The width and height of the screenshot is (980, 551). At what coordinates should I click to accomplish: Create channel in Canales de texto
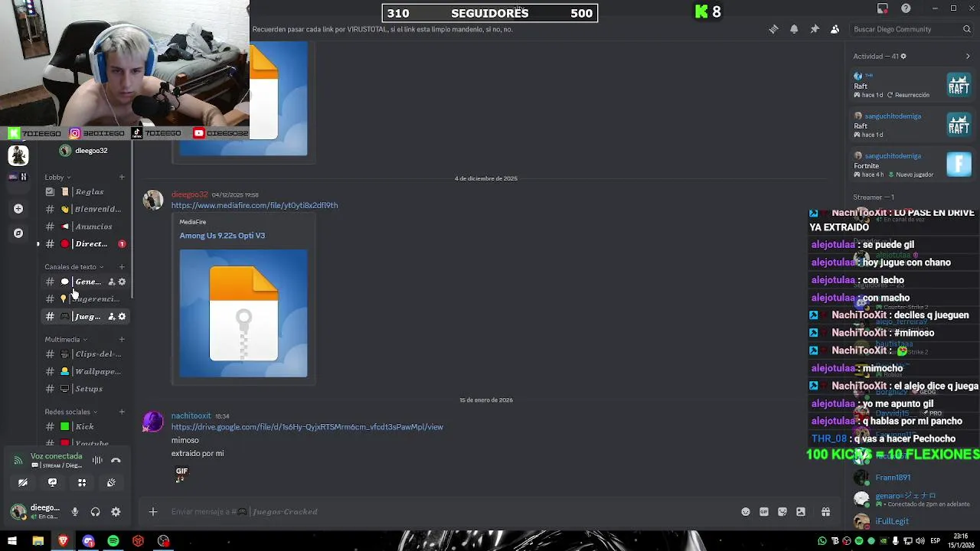[122, 267]
